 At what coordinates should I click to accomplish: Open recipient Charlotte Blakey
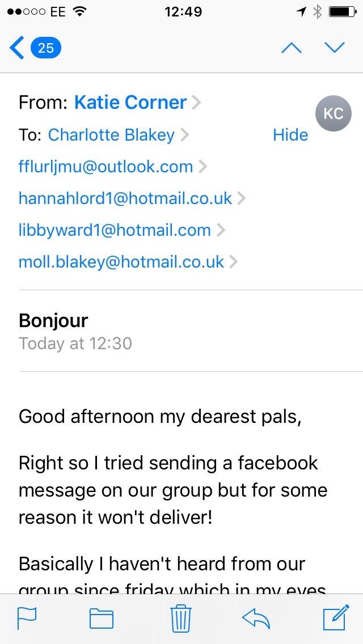coord(111,135)
